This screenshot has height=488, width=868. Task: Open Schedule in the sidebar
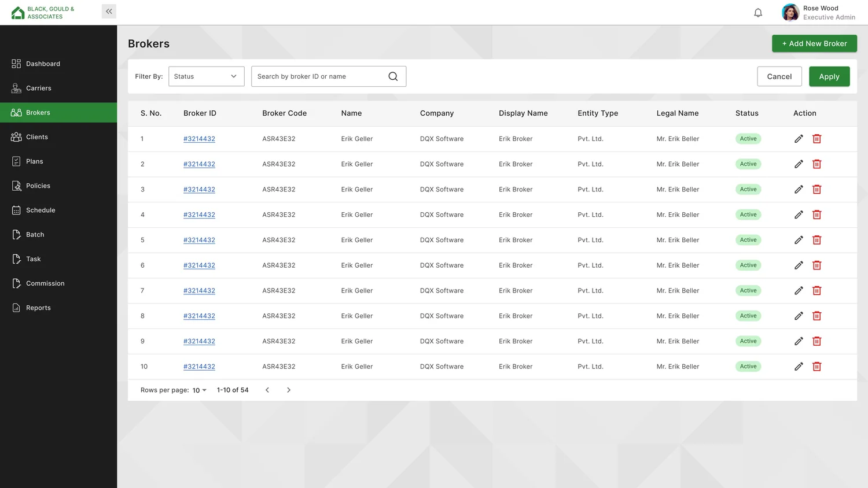pos(58,210)
